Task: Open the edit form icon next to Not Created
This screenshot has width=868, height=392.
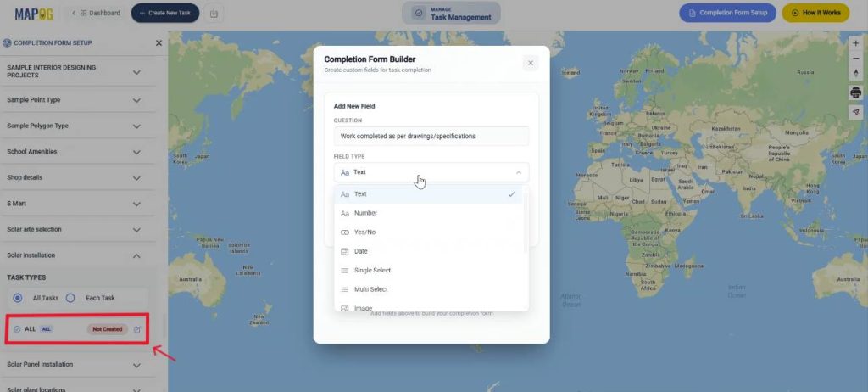Action: tap(137, 329)
